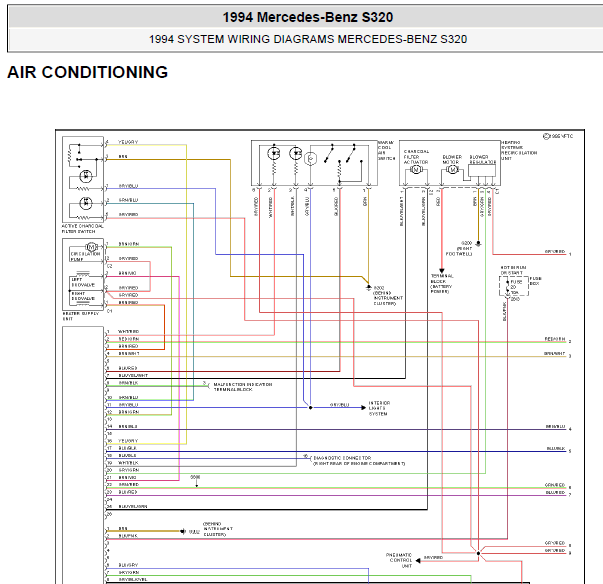Click the blower motor symbol
The image size is (603, 584).
452,170
